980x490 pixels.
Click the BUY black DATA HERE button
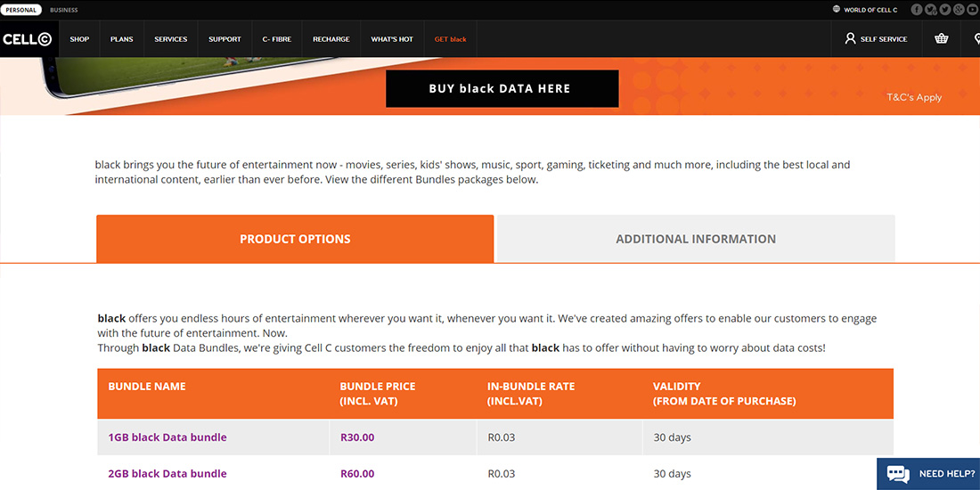[502, 89]
